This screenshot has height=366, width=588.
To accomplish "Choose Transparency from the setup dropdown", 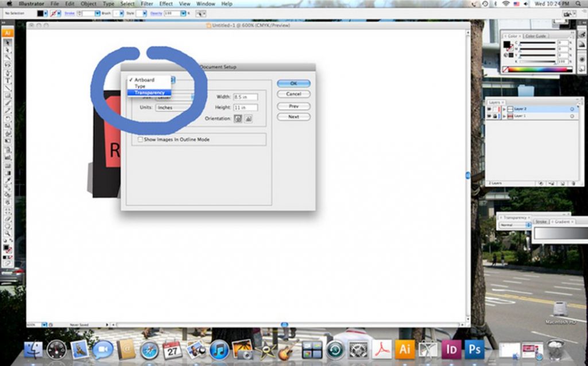I will [x=150, y=93].
